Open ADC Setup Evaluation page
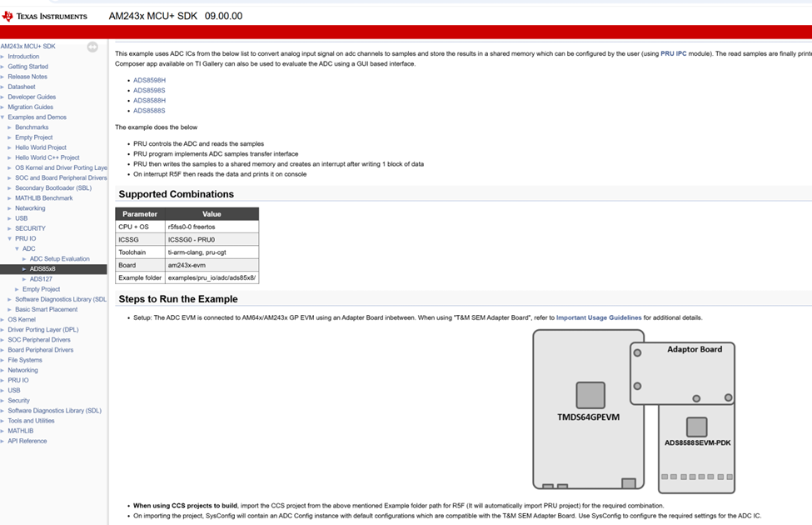 [x=60, y=258]
